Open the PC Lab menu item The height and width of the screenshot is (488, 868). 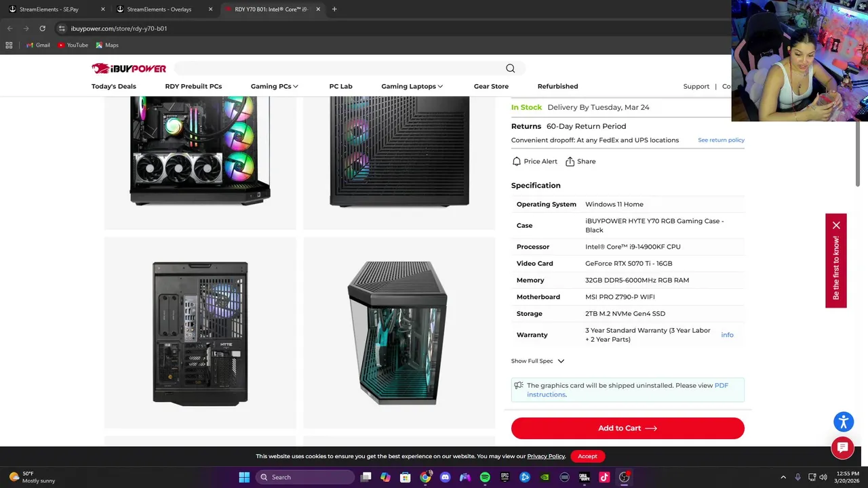click(340, 86)
